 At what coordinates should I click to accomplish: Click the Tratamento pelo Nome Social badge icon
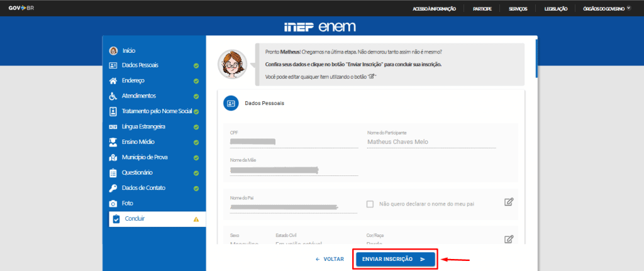[113, 111]
